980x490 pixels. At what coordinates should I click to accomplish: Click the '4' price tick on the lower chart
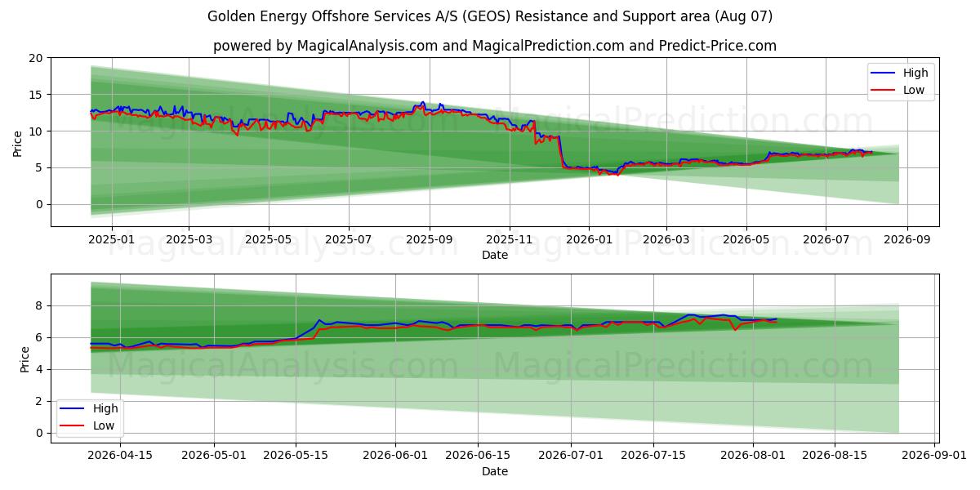coord(38,370)
